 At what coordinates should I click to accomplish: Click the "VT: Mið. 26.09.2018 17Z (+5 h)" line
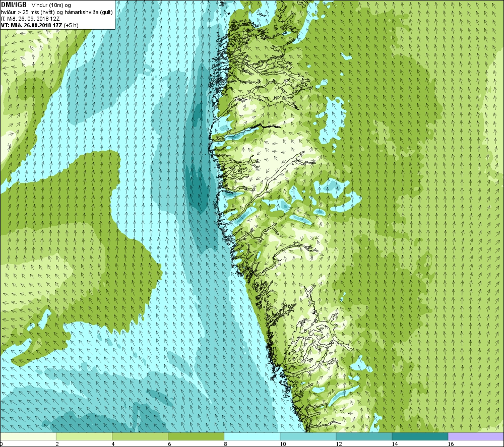pyautogui.click(x=39, y=25)
